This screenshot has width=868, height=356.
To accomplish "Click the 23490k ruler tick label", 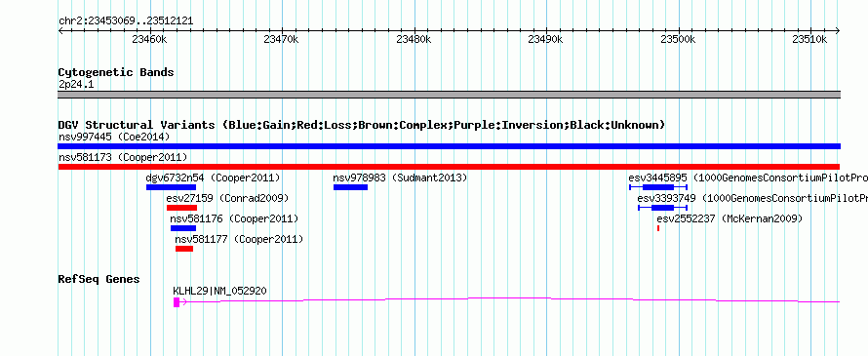I will 546,39.
